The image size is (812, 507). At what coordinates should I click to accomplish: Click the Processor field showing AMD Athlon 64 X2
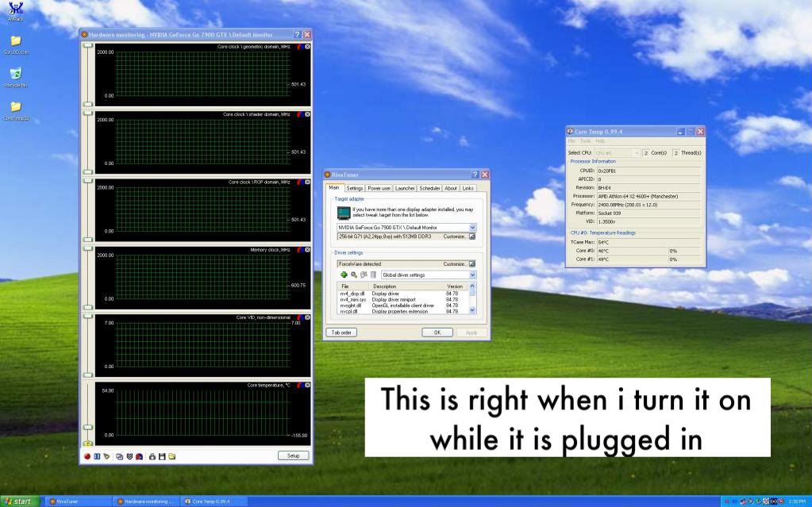(648, 196)
